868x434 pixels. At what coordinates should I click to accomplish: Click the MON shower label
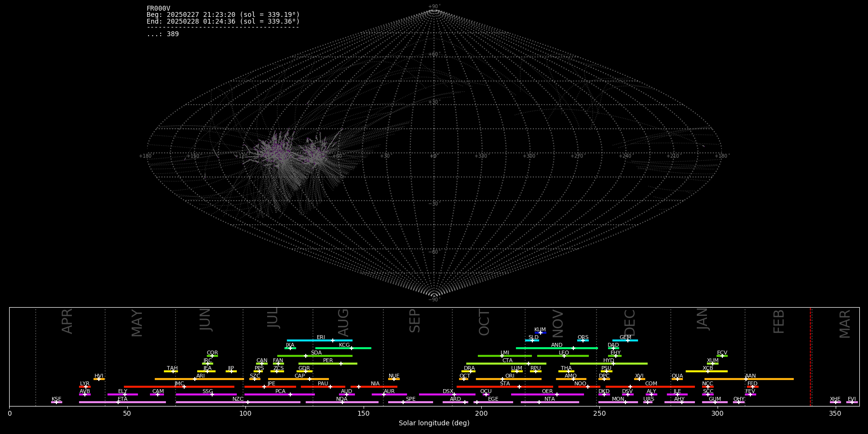[618, 399]
